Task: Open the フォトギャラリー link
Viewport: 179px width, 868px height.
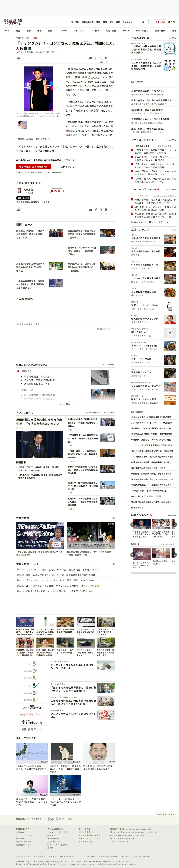Action: (168, 544)
